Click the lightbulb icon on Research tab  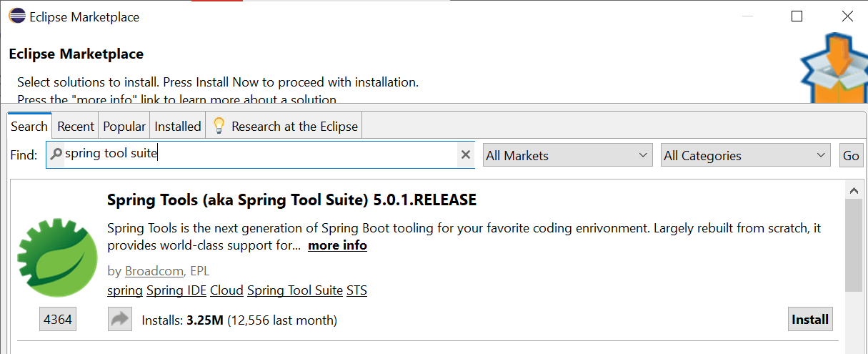(x=219, y=127)
